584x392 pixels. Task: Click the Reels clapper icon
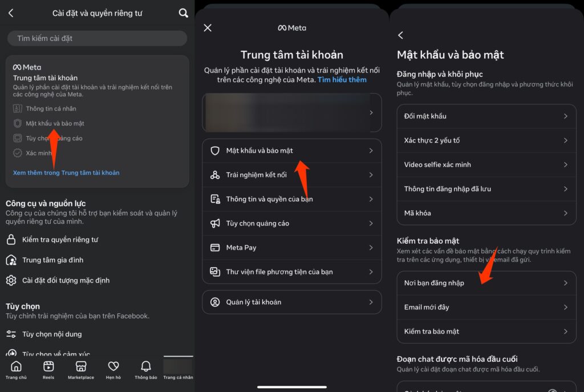point(48,366)
